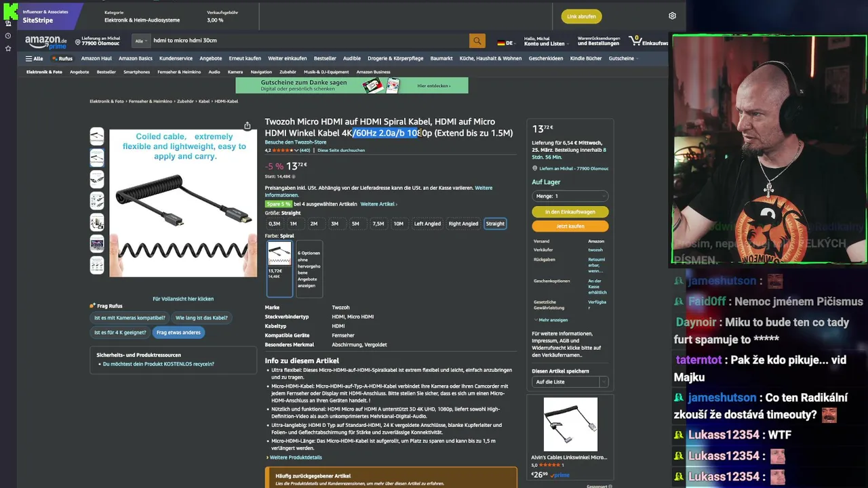Open the search category Alle dropdown

tap(140, 41)
